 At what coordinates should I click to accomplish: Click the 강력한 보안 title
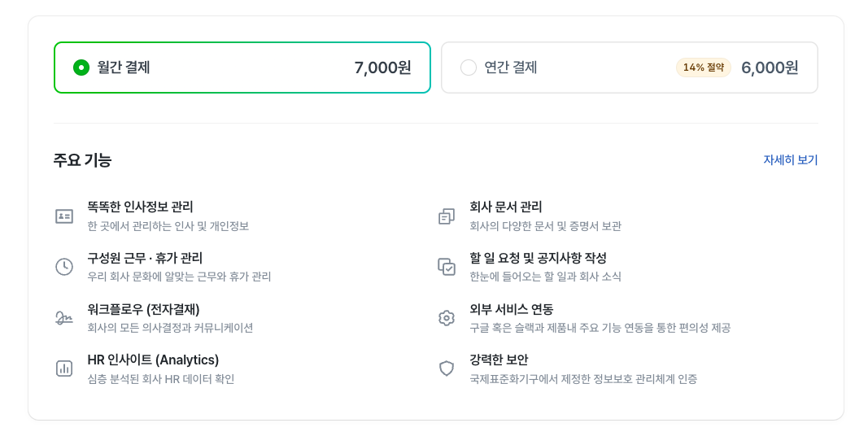pyautogui.click(x=499, y=360)
